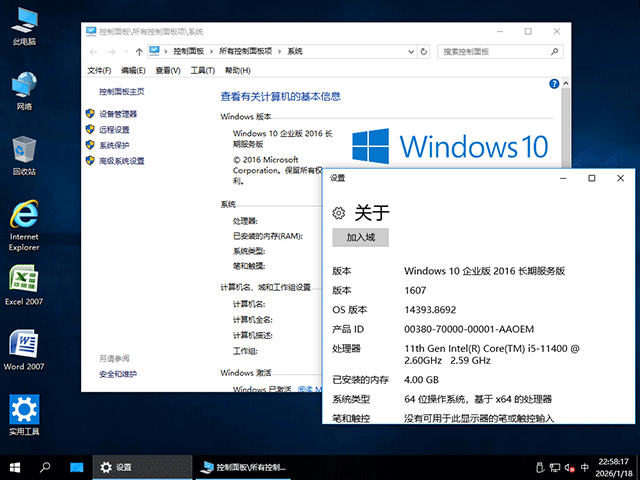Expand chevron before 所有控制面板项 in the address breadcrumb
Screen dimensions: 640x480
pos(211,51)
